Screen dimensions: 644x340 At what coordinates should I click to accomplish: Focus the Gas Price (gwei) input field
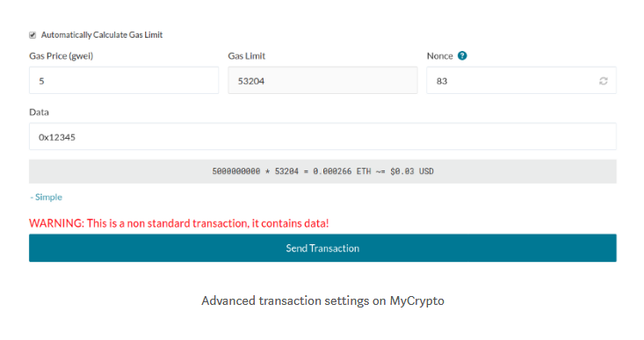(x=124, y=81)
